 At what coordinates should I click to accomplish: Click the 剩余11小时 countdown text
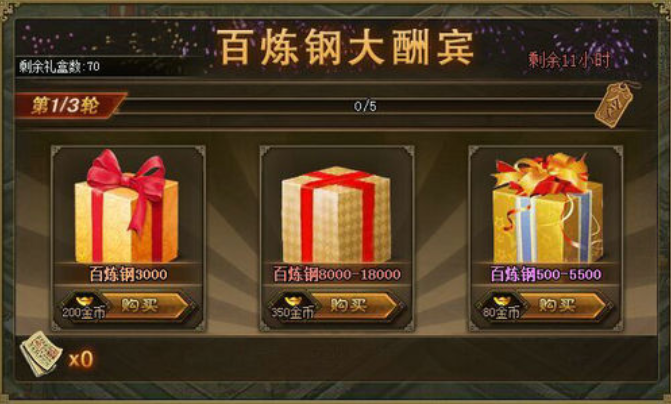tap(569, 60)
